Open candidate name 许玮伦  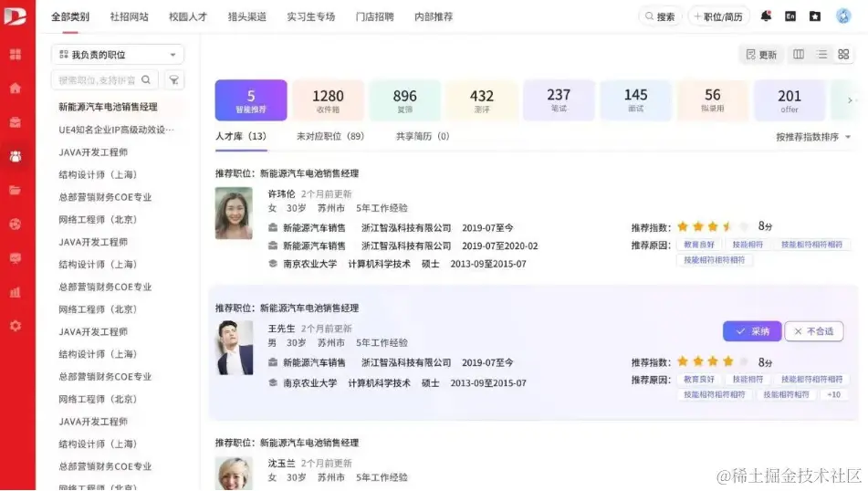[281, 193]
